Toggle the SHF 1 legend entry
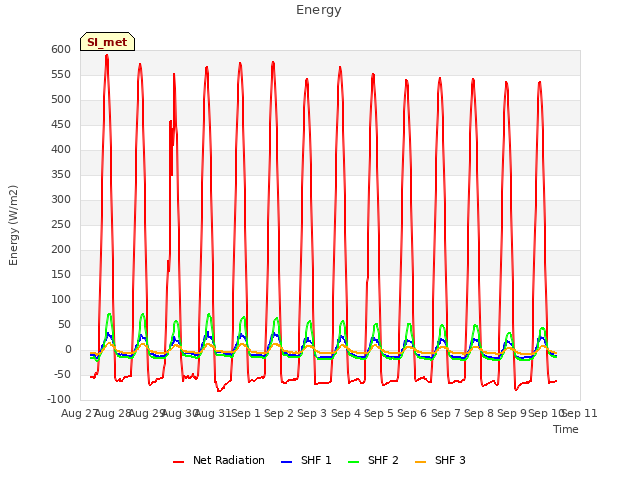 (x=306, y=460)
